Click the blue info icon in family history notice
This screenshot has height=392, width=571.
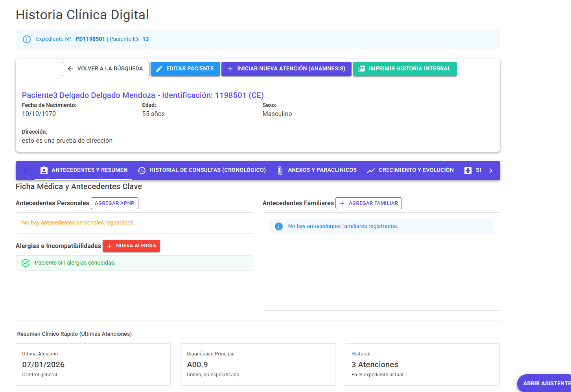tap(279, 226)
